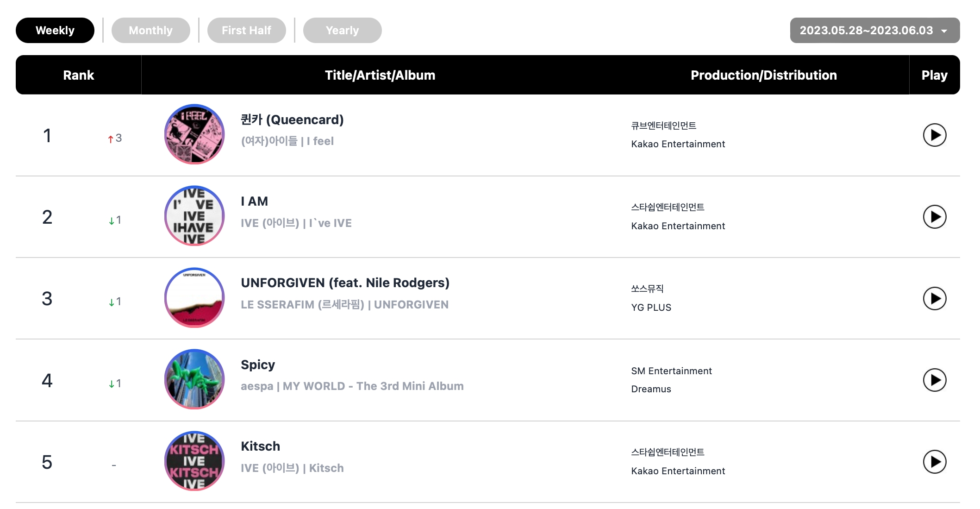
Task: Open the I've IVE album cover thumbnail
Action: pyautogui.click(x=194, y=216)
